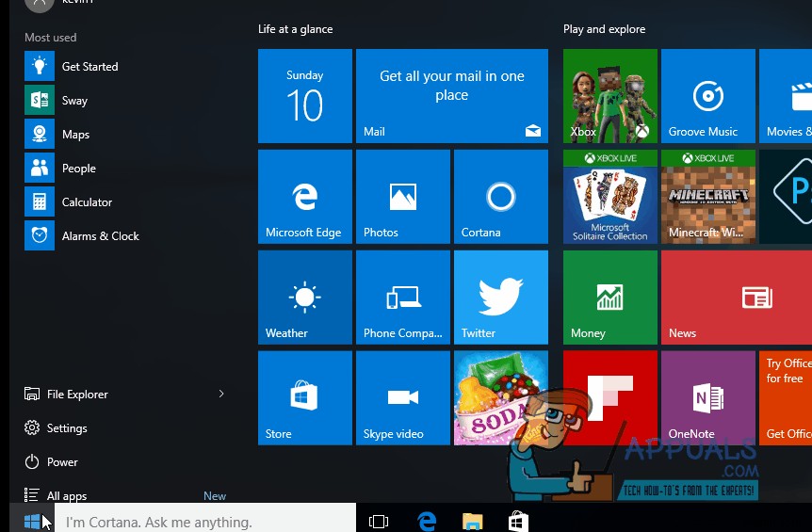Click the Most used label
The image size is (812, 532).
pyautogui.click(x=50, y=38)
